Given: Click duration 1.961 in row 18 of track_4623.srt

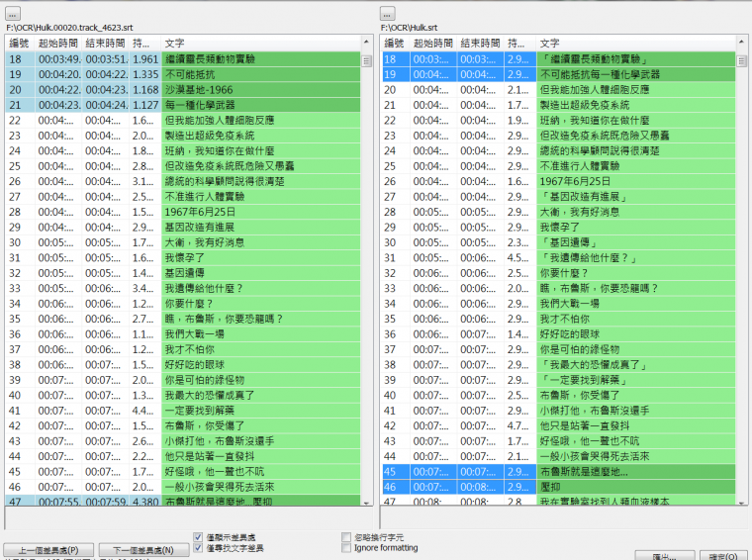Looking at the screenshot, I should 145,59.
